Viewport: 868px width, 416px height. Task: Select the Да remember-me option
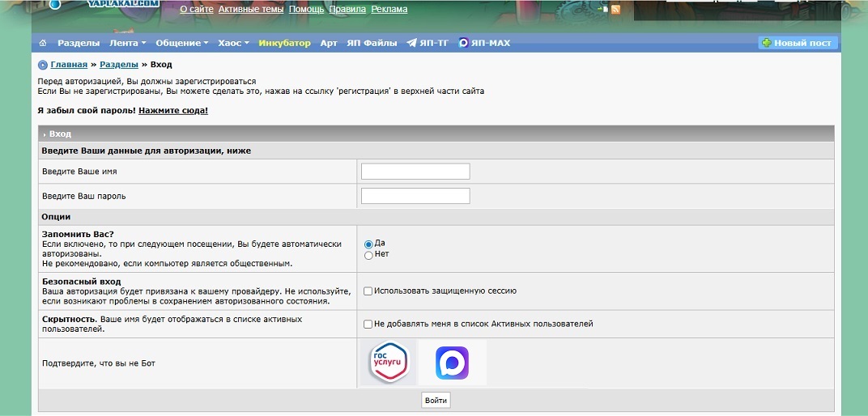click(368, 244)
